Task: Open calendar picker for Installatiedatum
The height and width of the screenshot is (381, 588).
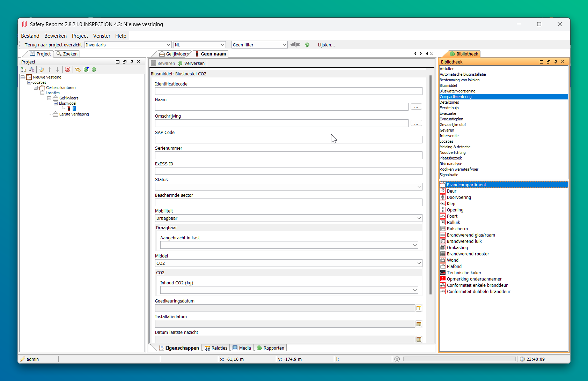Action: point(419,324)
